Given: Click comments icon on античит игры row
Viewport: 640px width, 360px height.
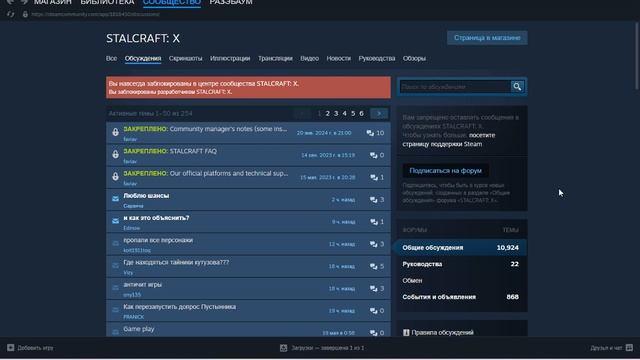Looking at the screenshot, I should pos(373,289).
